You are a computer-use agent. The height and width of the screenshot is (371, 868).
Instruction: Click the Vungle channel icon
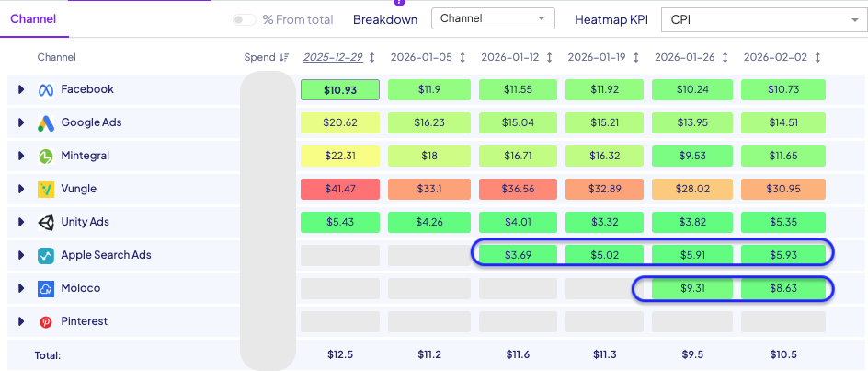pos(46,190)
